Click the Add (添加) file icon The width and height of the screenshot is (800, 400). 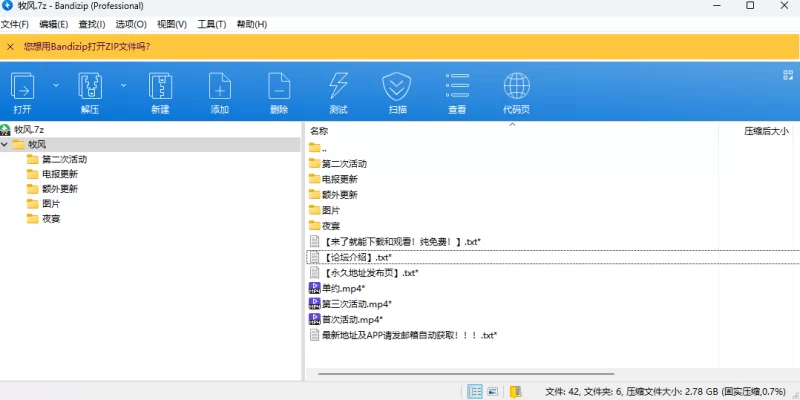coord(220,86)
